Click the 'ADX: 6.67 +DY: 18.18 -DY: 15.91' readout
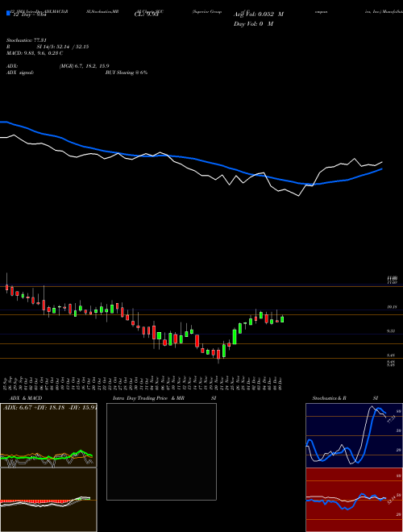The width and height of the screenshot is (403, 532). [50, 408]
